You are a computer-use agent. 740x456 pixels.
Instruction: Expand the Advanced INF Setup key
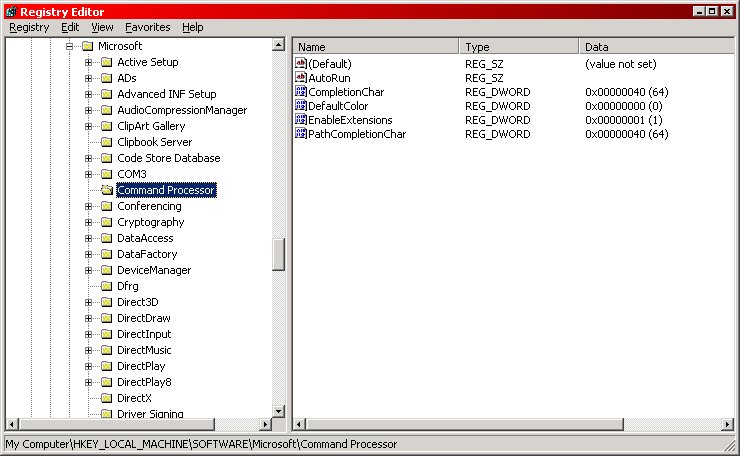pyautogui.click(x=88, y=94)
